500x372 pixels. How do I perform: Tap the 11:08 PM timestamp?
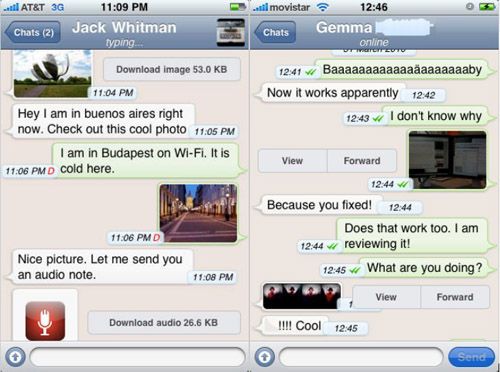point(213,277)
